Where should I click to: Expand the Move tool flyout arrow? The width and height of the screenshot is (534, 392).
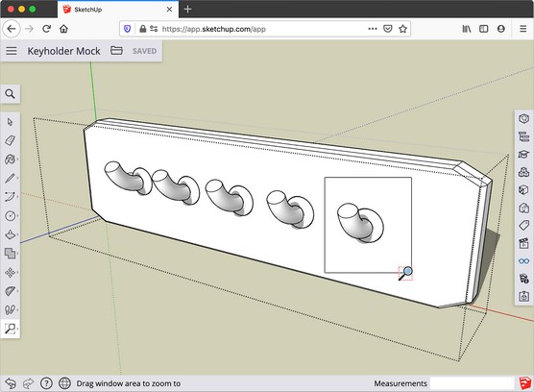pos(17,273)
